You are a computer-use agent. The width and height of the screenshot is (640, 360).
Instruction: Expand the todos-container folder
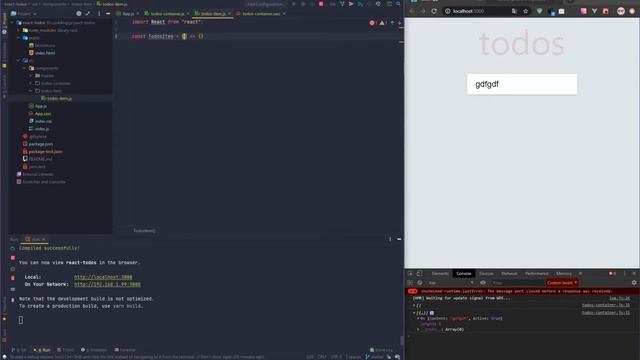point(31,83)
